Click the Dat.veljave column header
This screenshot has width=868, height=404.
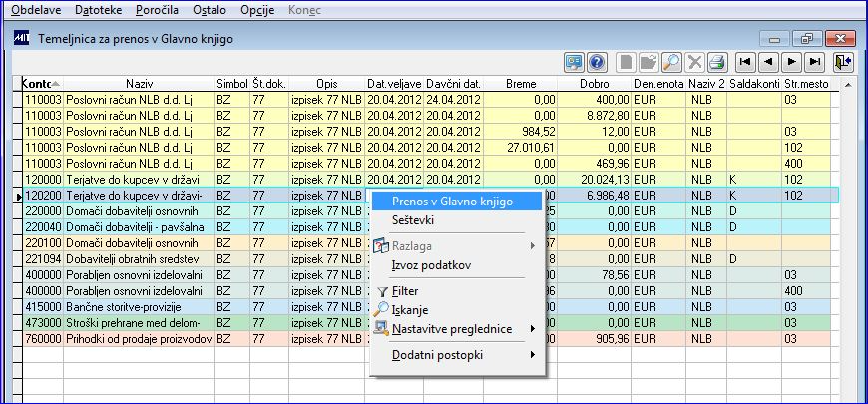point(394,84)
